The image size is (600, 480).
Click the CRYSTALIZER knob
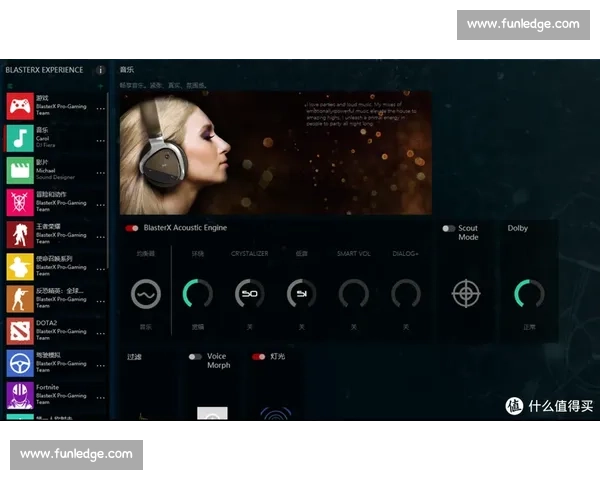249,294
